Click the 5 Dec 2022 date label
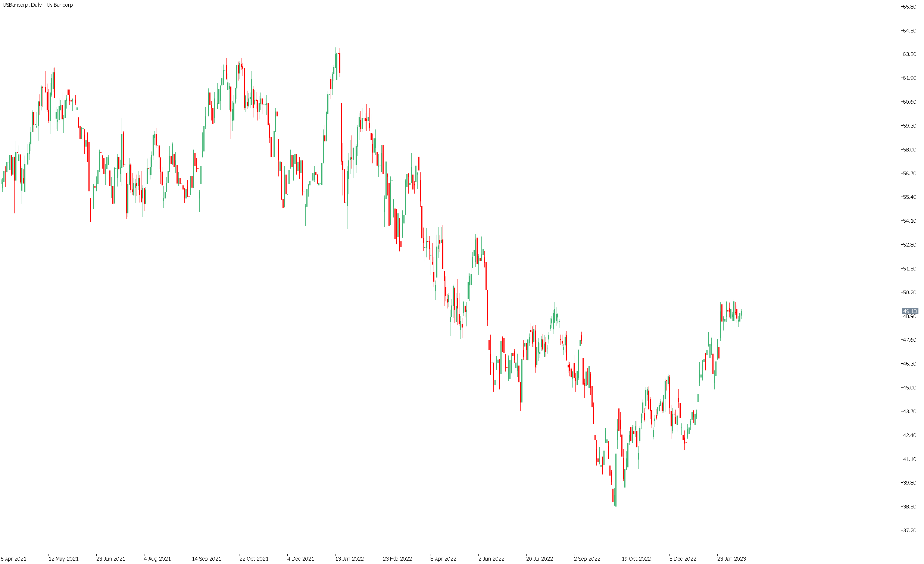924x564 pixels. [x=684, y=560]
